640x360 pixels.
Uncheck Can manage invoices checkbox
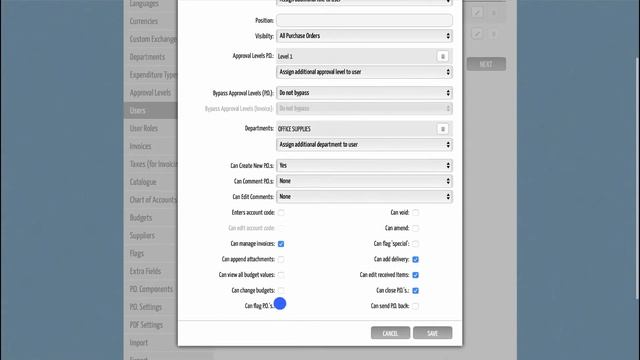coord(281,244)
